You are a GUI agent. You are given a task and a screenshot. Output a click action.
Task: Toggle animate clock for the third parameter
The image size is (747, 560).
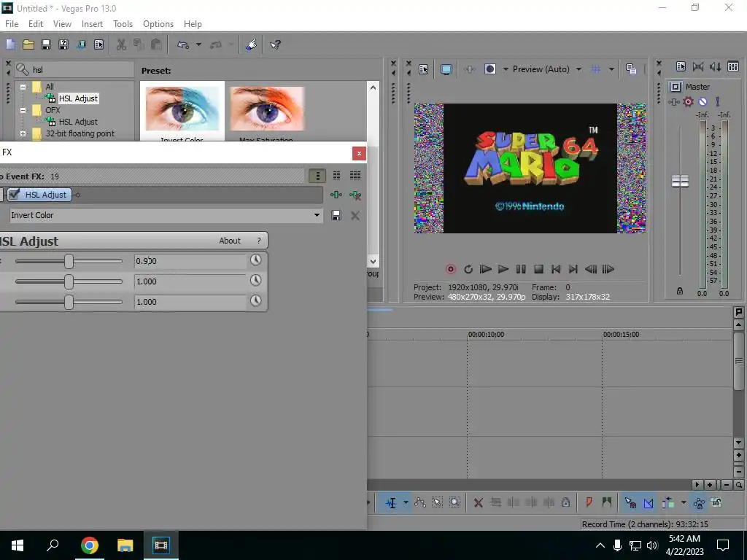click(x=256, y=300)
